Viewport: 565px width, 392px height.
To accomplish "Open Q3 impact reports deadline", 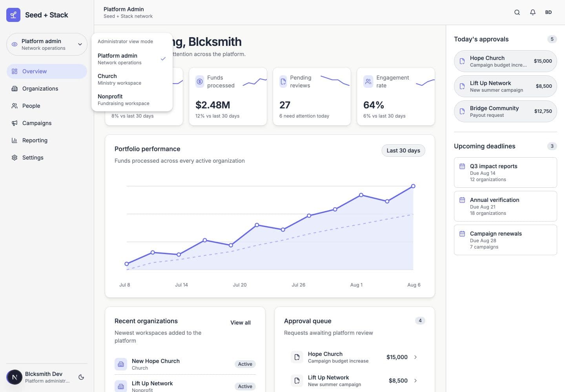I will click(505, 172).
